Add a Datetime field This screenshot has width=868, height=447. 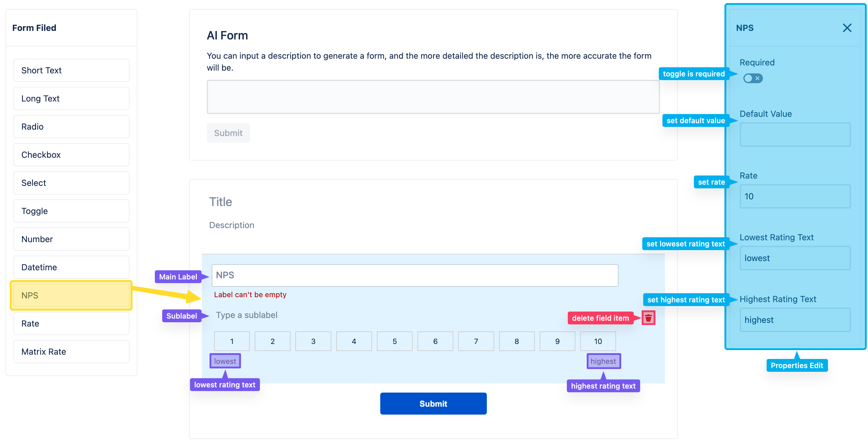tap(71, 267)
